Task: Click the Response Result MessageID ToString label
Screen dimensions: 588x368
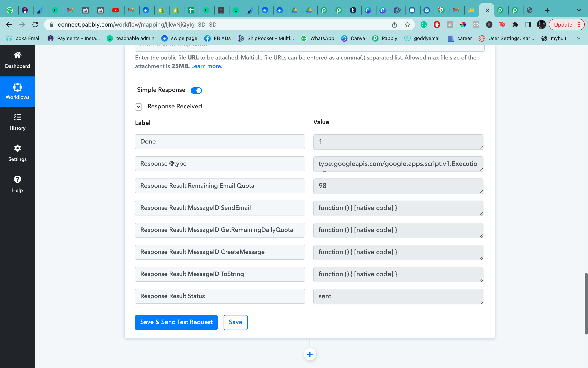Action: click(x=220, y=274)
